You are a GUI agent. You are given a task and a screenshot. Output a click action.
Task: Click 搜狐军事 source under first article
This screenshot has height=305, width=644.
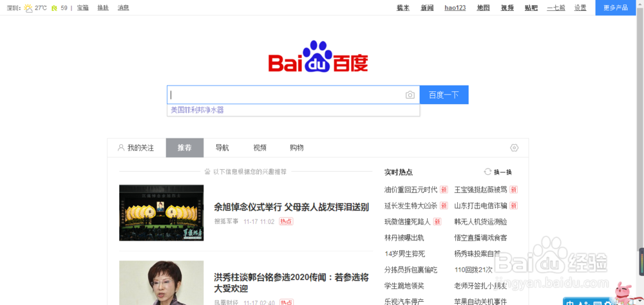click(226, 221)
